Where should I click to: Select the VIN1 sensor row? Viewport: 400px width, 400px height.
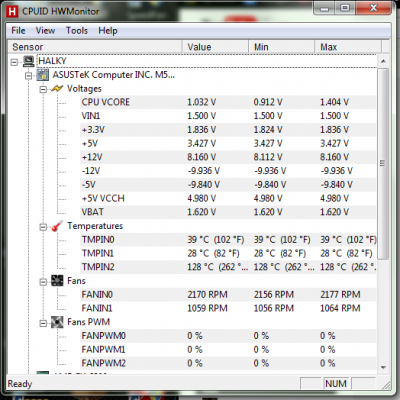pyautogui.click(x=228, y=116)
